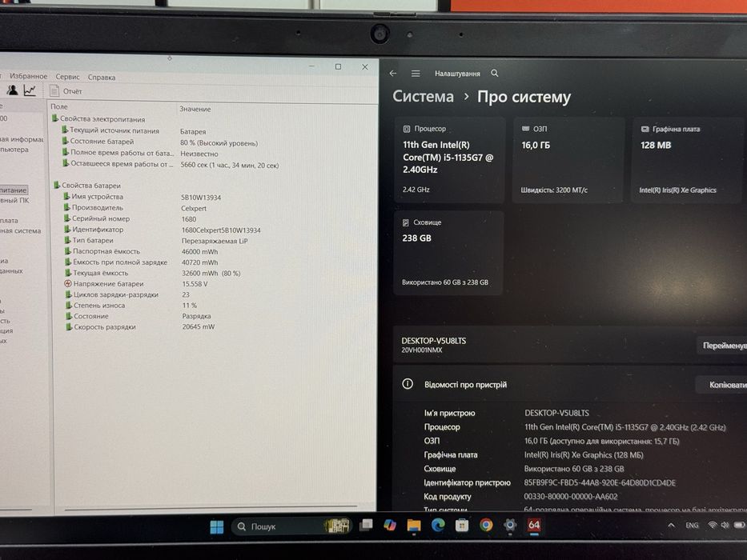The image size is (747, 560).
Task: Click the Система breadcrumb link
Action: (423, 96)
